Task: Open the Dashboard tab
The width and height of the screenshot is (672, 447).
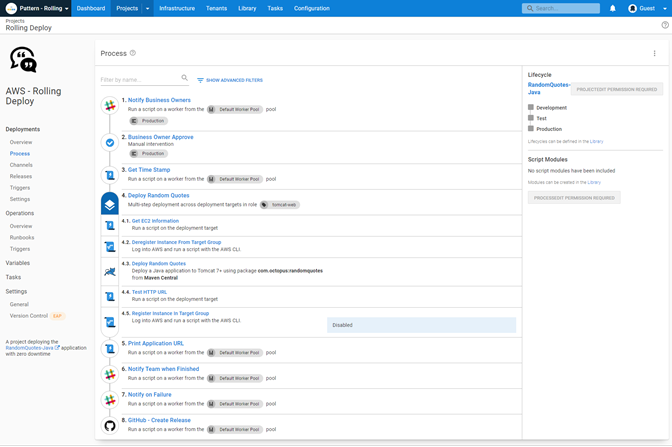Action: coord(91,8)
